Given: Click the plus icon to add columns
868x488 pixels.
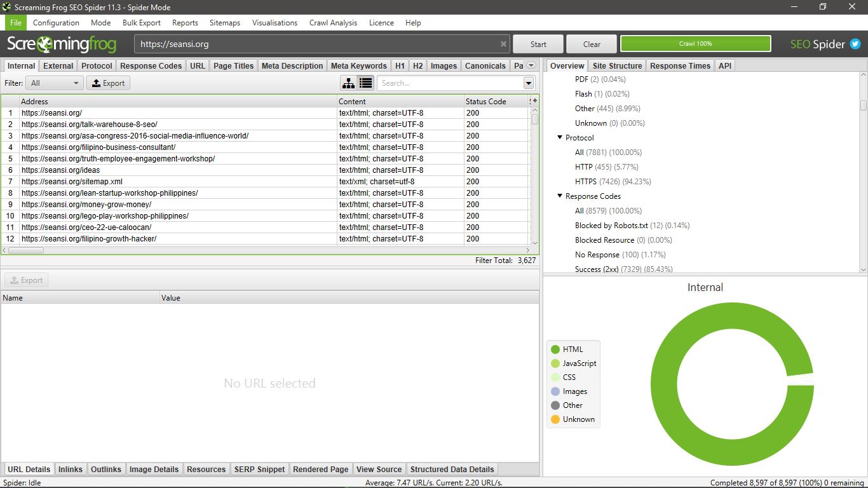Looking at the screenshot, I should pos(534,101).
